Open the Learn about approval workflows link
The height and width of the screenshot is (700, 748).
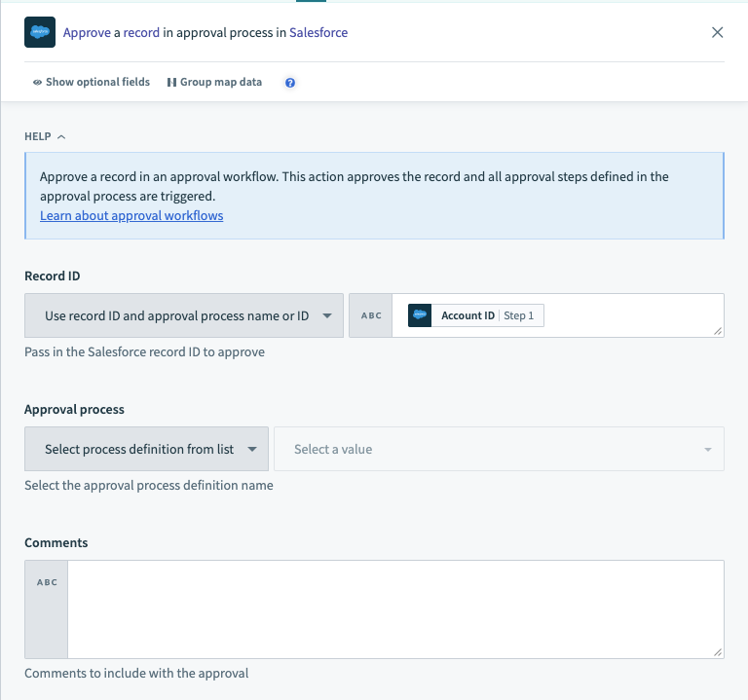pos(131,215)
